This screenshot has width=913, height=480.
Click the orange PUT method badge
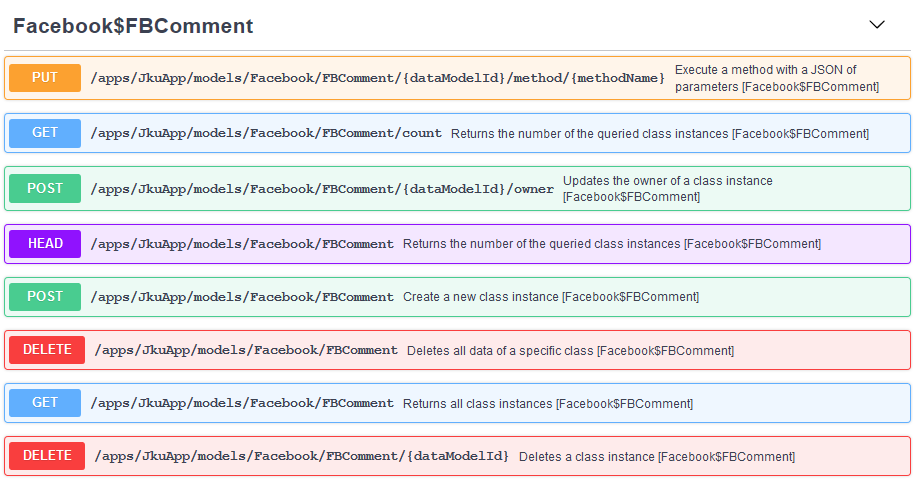(45, 78)
